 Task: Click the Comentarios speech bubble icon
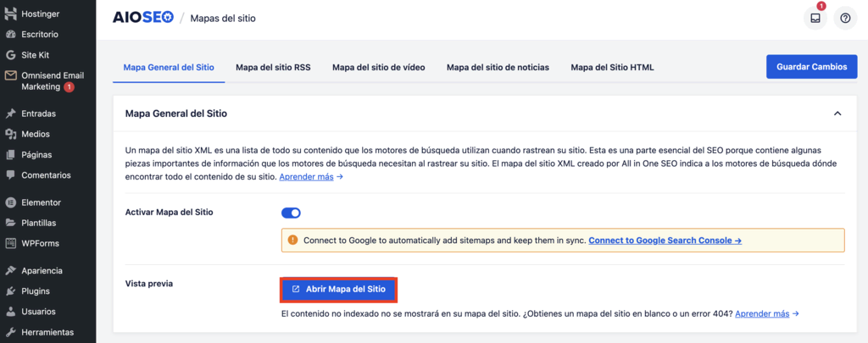[10, 175]
